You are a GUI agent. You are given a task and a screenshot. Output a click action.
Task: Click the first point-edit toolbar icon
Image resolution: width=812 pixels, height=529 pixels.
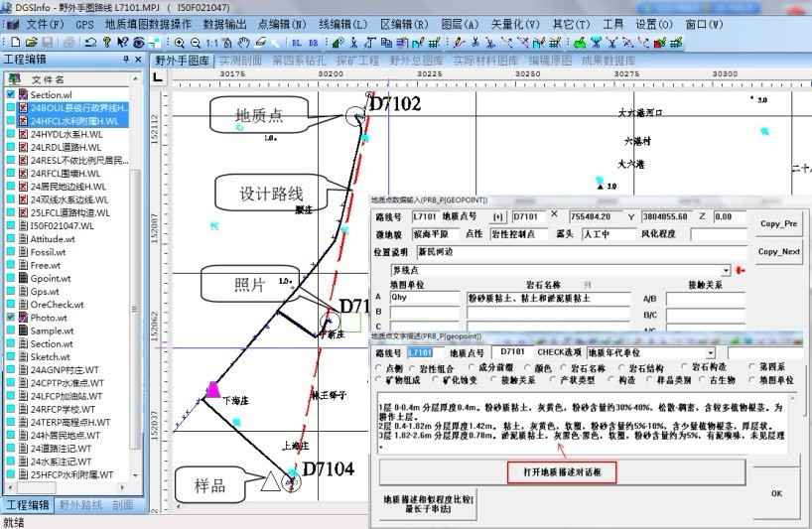[x=338, y=43]
